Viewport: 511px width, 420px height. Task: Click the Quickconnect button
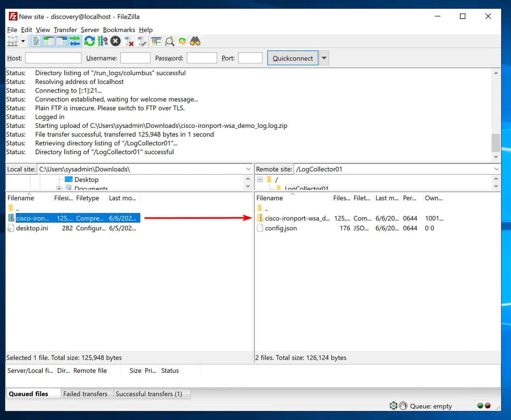[293, 58]
